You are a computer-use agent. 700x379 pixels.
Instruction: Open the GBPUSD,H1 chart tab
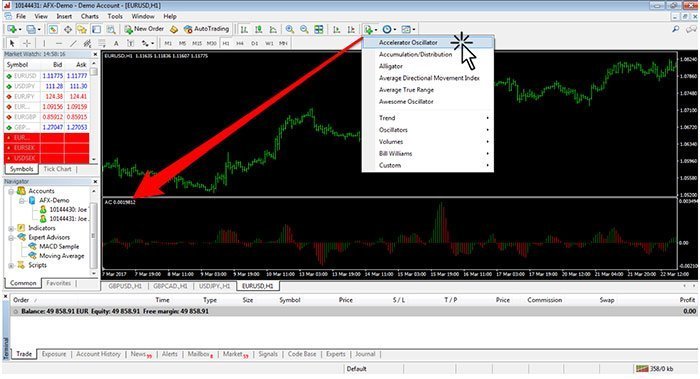point(125,286)
